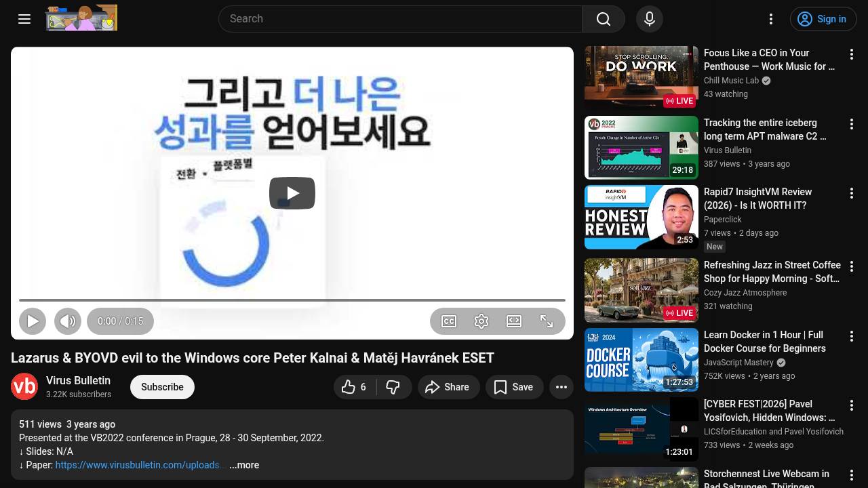
Task: Subscribe to the Virus Bulletin channel
Action: [162, 387]
